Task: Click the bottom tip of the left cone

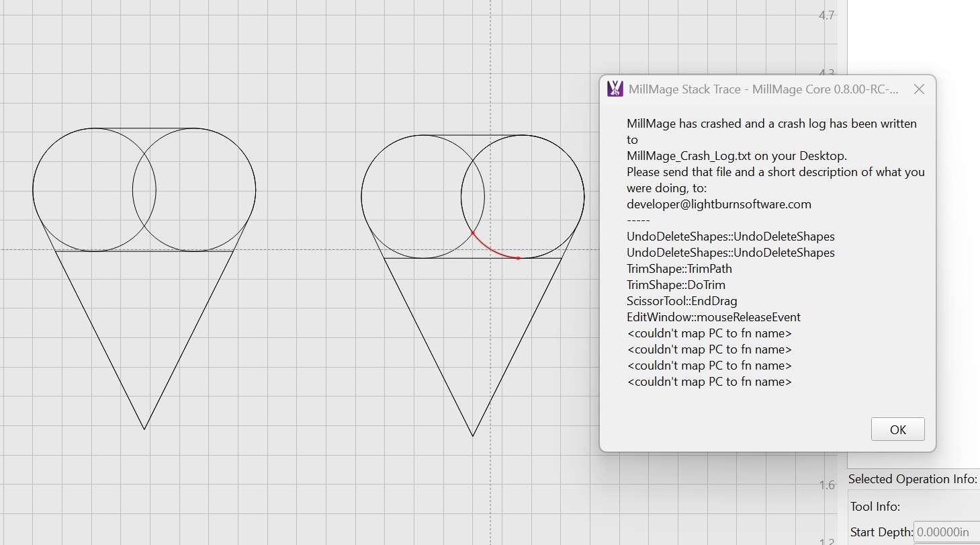Action: pyautogui.click(x=144, y=428)
